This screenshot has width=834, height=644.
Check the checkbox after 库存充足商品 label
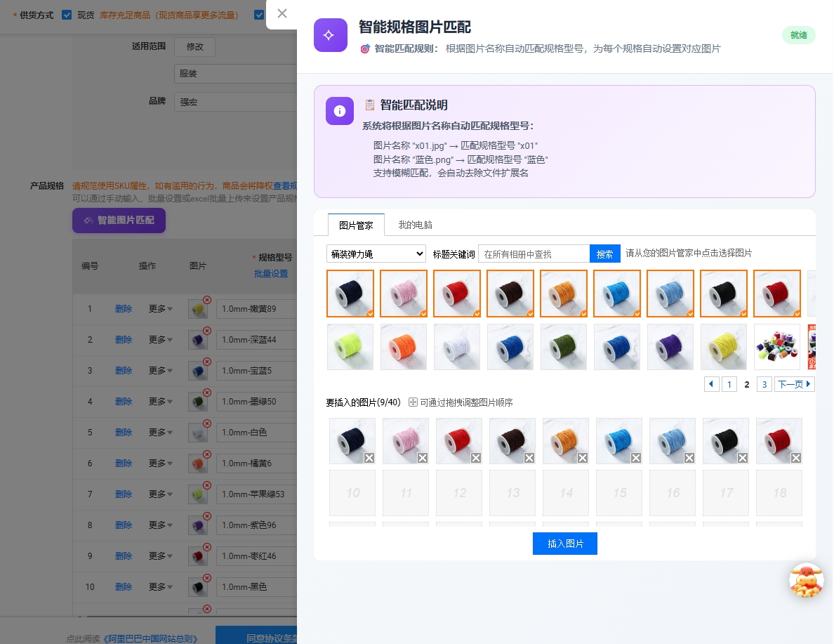[x=258, y=13]
